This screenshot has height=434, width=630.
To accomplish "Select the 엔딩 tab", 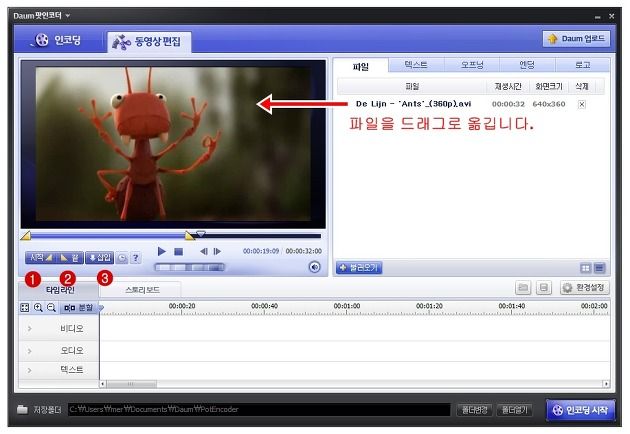I will 527,65.
